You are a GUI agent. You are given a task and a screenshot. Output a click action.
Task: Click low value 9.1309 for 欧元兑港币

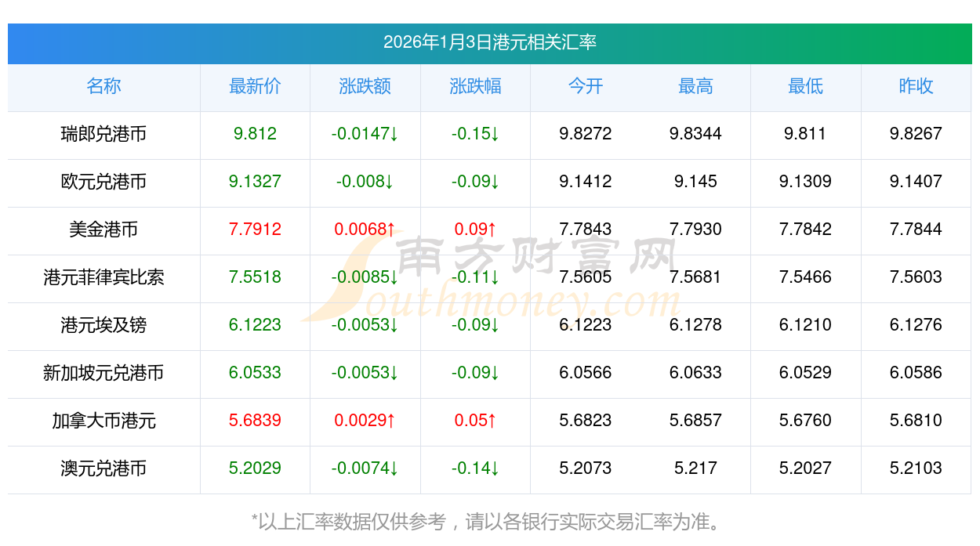(806, 182)
